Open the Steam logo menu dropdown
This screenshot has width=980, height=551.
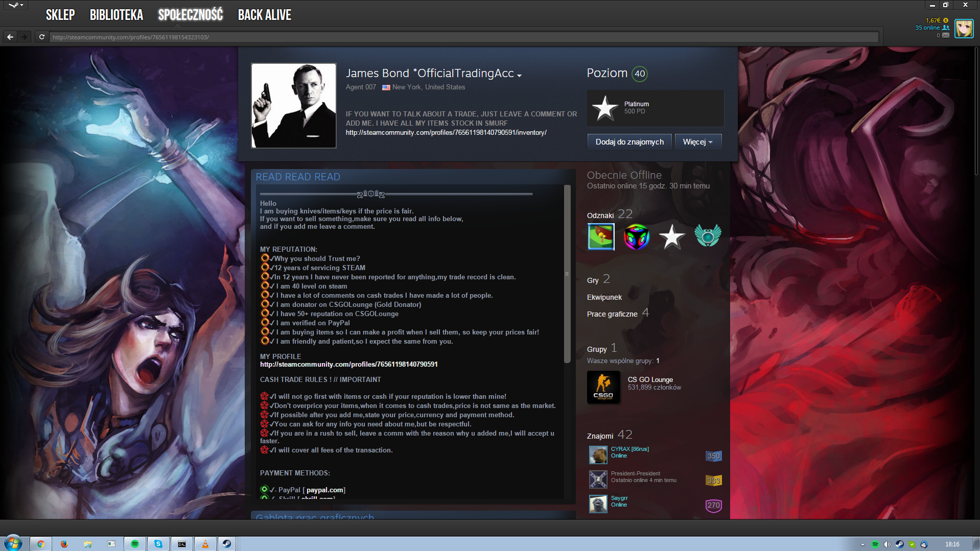point(15,5)
